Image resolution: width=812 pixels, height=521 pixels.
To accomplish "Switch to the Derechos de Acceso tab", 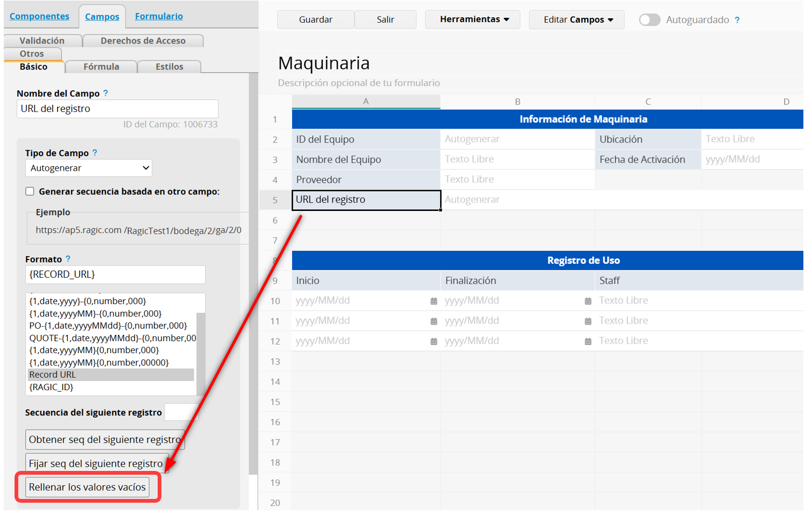I will 143,41.
